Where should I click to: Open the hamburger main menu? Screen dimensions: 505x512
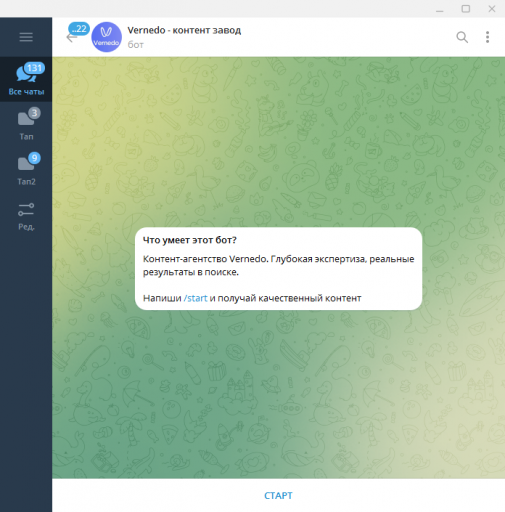click(x=26, y=37)
